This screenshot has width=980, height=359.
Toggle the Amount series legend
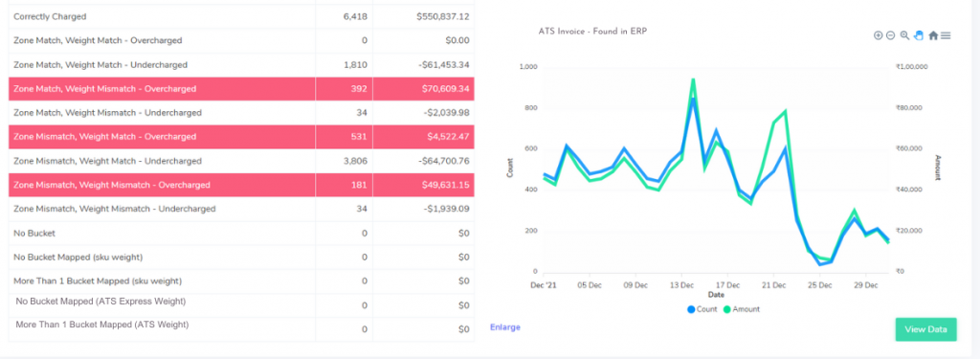click(x=742, y=309)
